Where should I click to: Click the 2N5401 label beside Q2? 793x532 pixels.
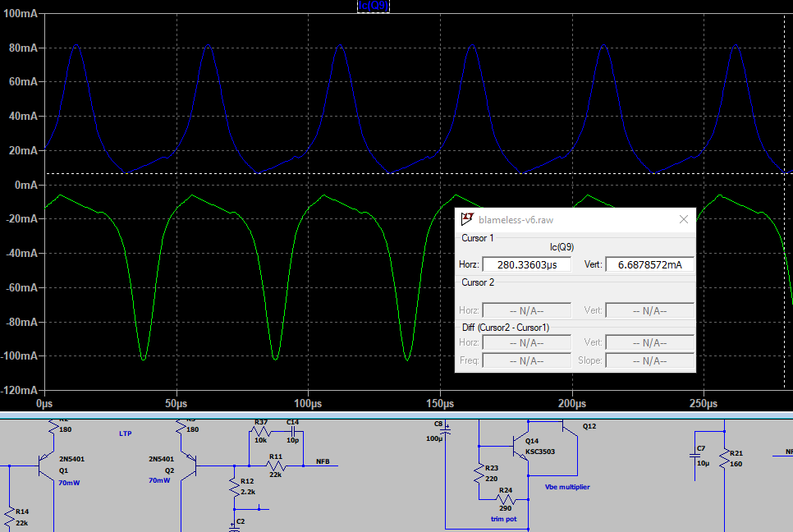pyautogui.click(x=162, y=459)
